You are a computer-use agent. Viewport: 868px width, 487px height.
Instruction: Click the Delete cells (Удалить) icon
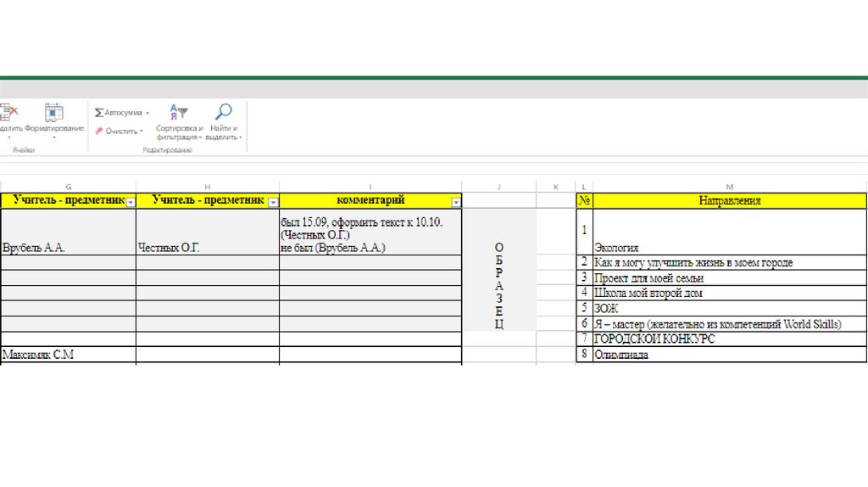pos(8,112)
